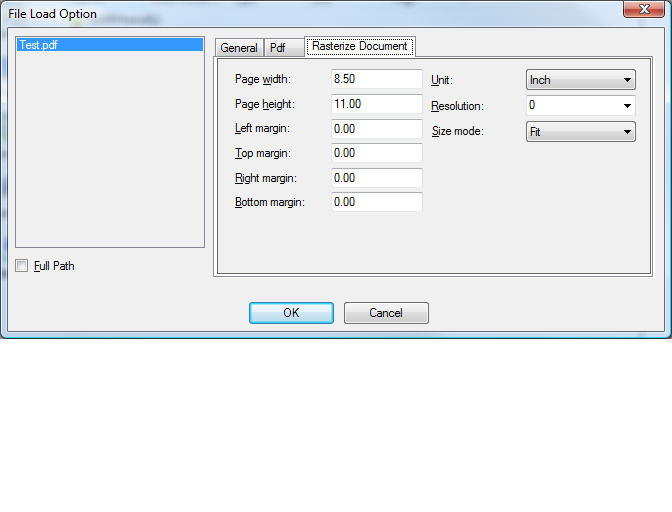Viewport: 672px width, 512px height.
Task: Click the empty area of the file list
Action: (x=110, y=150)
